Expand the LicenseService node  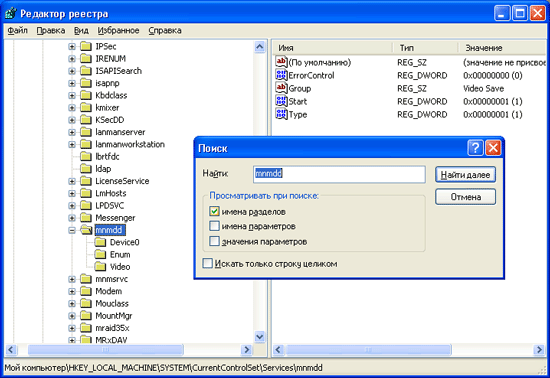click(72, 181)
